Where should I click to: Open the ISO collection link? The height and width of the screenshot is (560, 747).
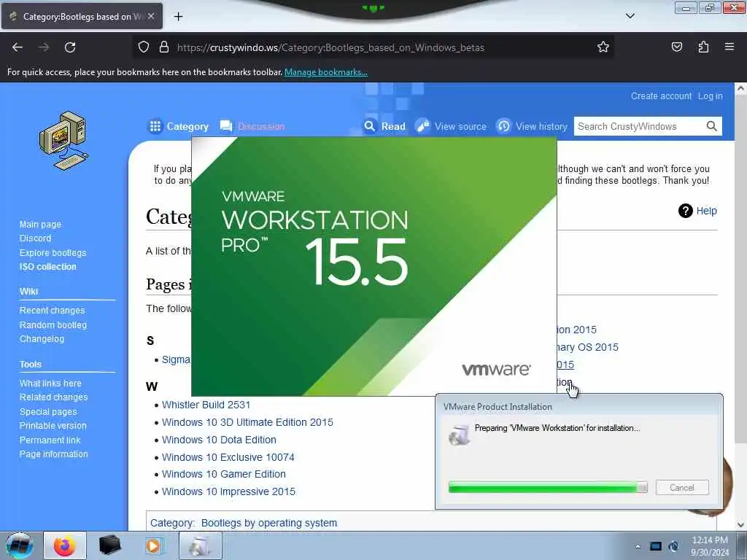[47, 267]
